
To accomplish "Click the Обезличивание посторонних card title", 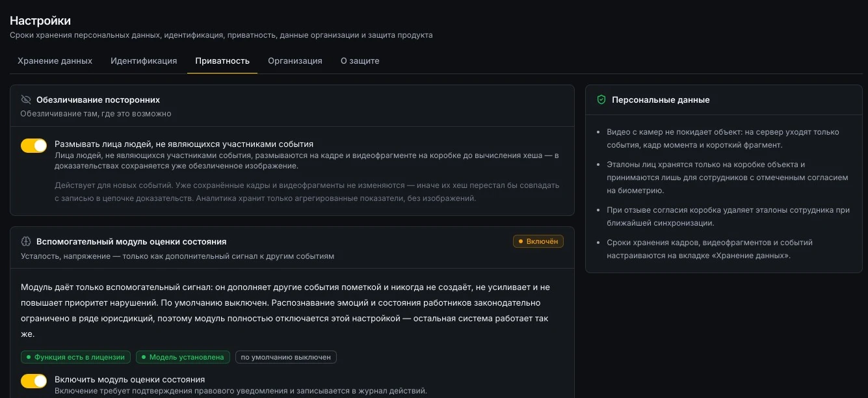I will [x=98, y=99].
